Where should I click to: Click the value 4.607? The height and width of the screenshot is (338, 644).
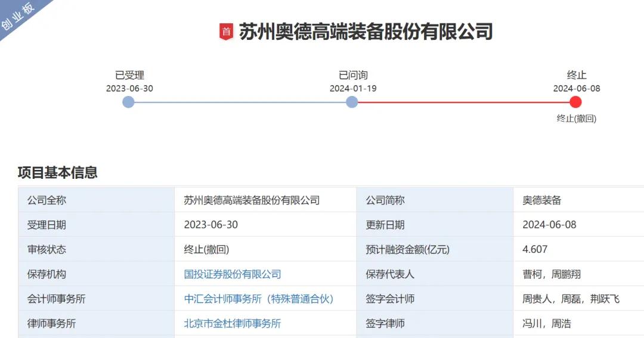tap(535, 249)
